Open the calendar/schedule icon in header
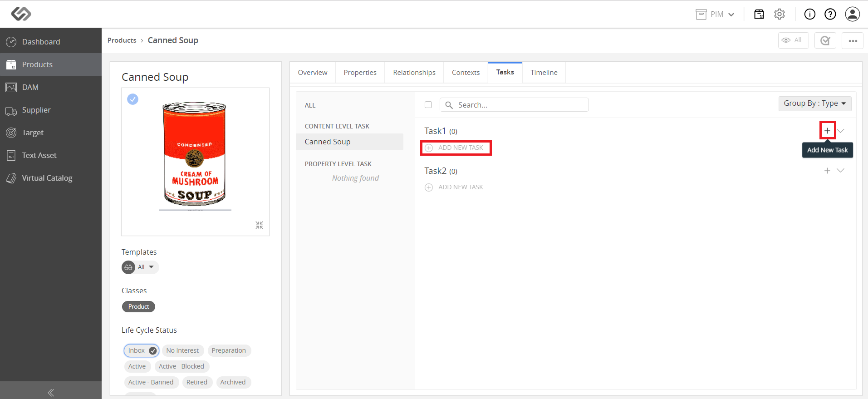868x399 pixels. click(x=759, y=14)
